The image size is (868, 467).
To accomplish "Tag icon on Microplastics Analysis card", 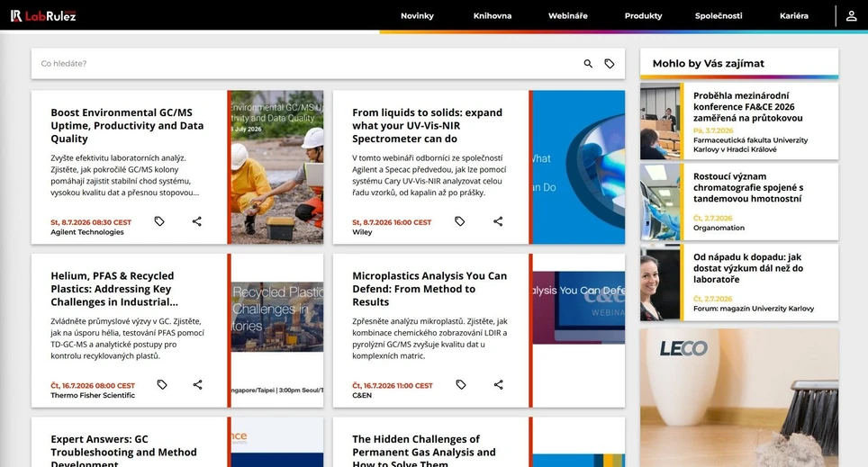I will (x=461, y=384).
